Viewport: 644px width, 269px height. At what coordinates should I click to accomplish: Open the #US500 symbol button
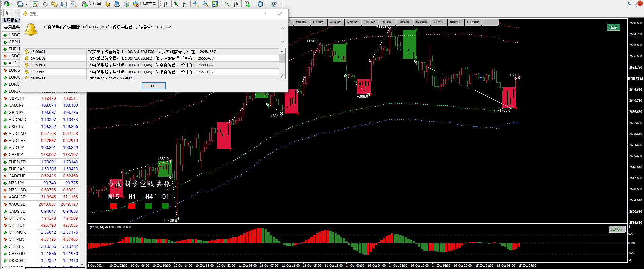[404, 22]
